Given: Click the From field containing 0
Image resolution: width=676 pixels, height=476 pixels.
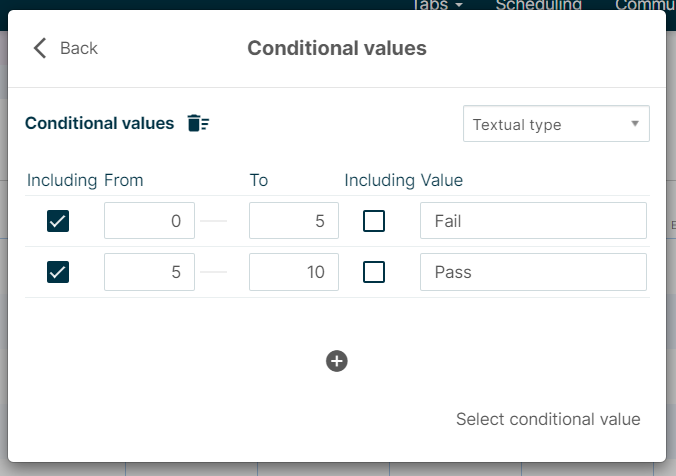Looking at the screenshot, I should click(149, 221).
